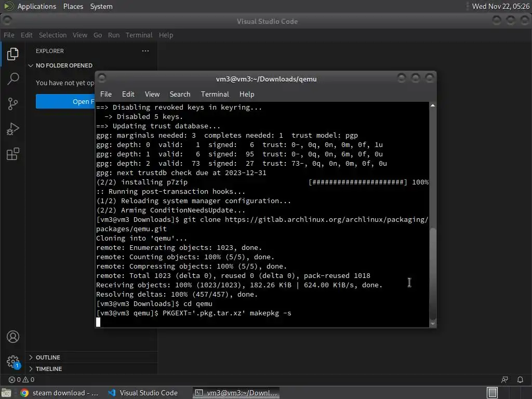Open the Places menu in top panel
532x399 pixels.
(73, 6)
